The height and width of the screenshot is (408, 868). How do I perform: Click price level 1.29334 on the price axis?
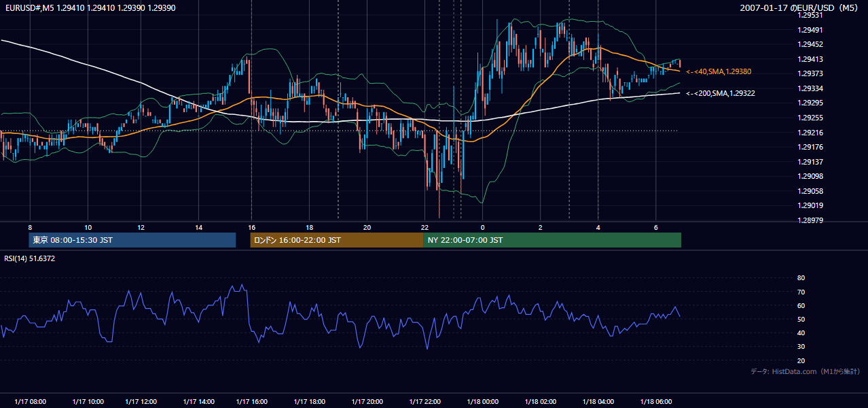coord(810,88)
